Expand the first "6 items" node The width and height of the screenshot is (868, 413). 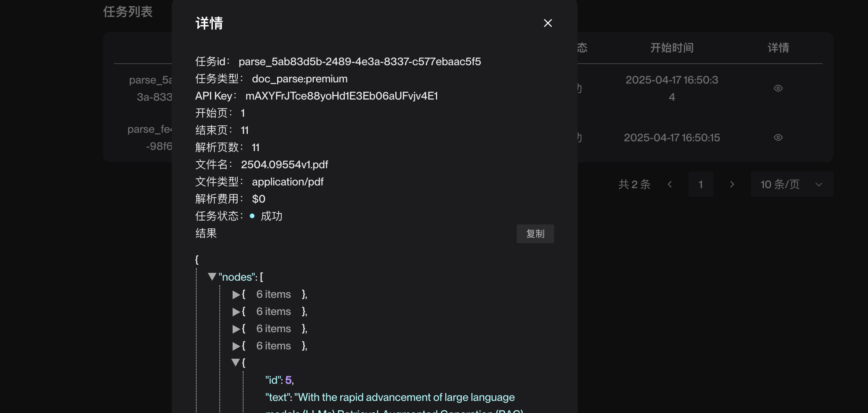pyautogui.click(x=237, y=295)
